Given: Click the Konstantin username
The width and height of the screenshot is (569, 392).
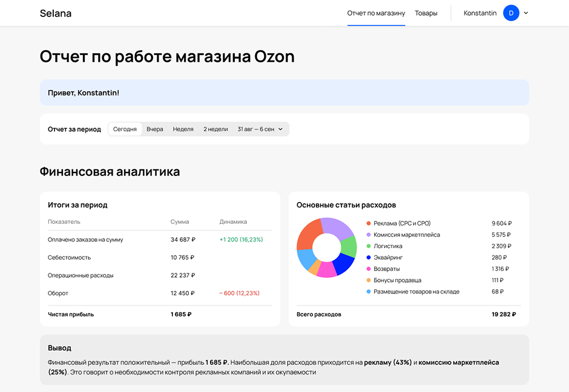Looking at the screenshot, I should pyautogui.click(x=479, y=12).
